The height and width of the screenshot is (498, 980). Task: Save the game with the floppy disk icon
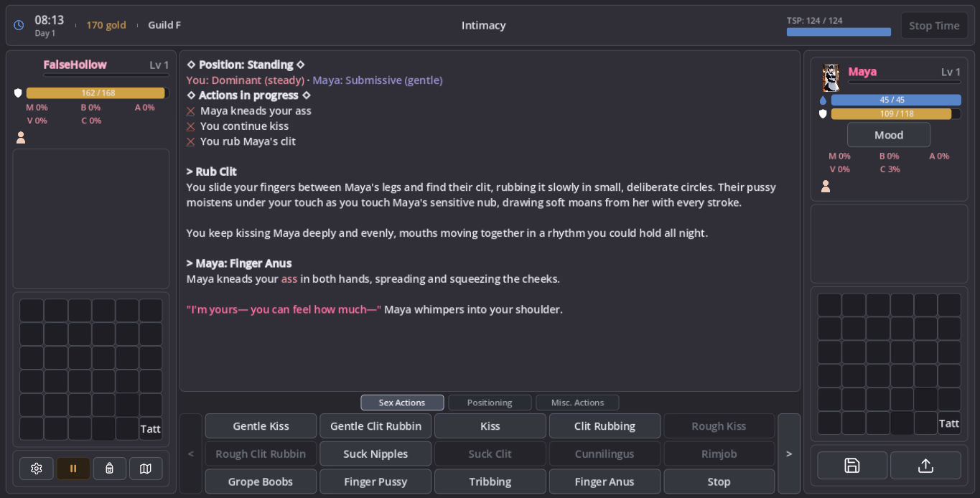click(852, 466)
